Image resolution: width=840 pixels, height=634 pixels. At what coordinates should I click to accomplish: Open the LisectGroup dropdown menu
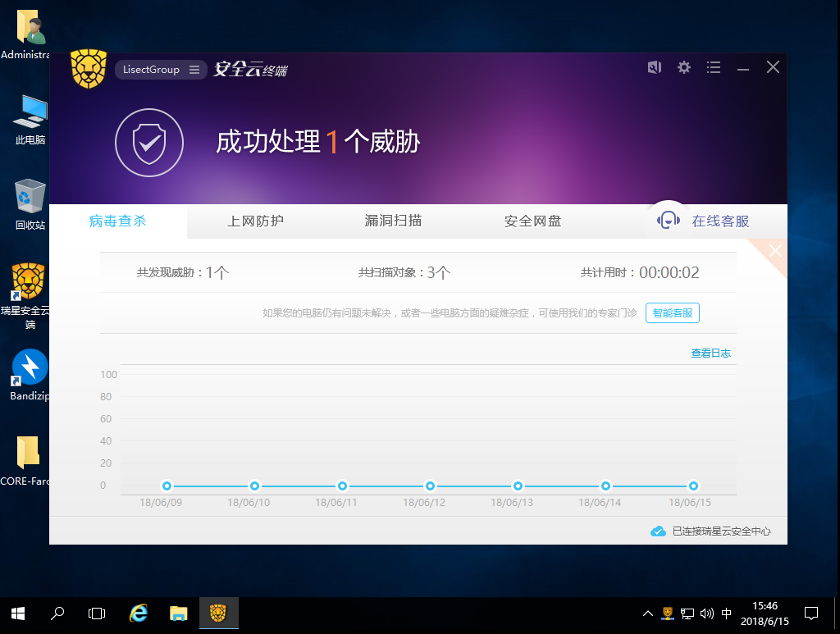(161, 70)
